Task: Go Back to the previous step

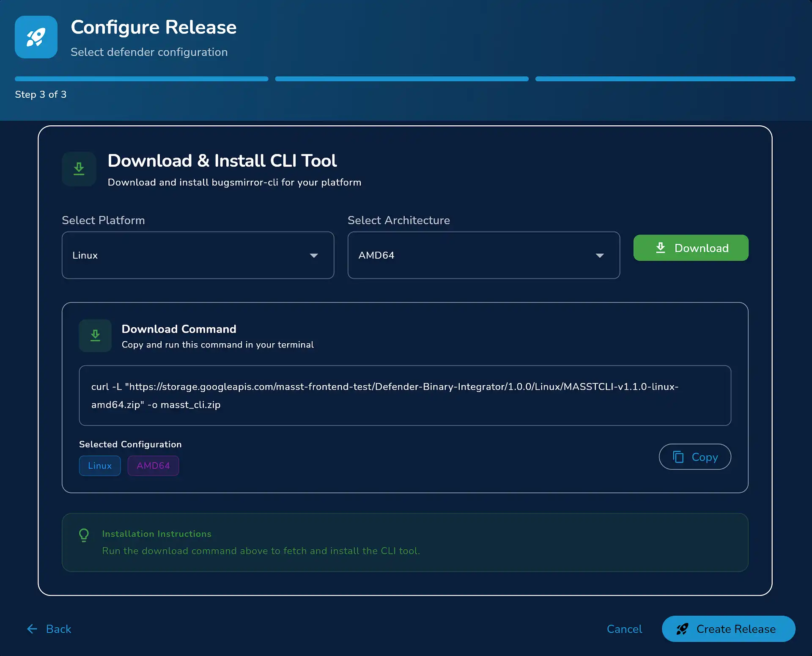Action: [x=49, y=629]
